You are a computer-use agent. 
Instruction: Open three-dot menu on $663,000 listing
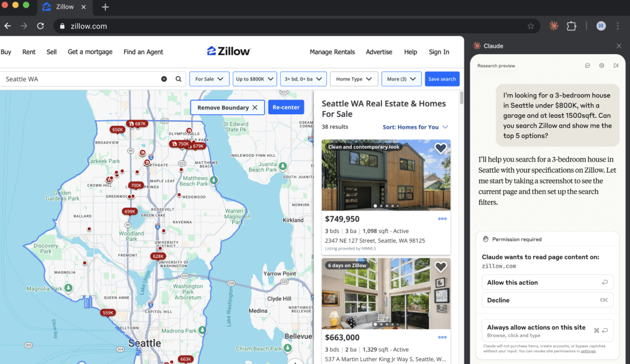click(442, 337)
